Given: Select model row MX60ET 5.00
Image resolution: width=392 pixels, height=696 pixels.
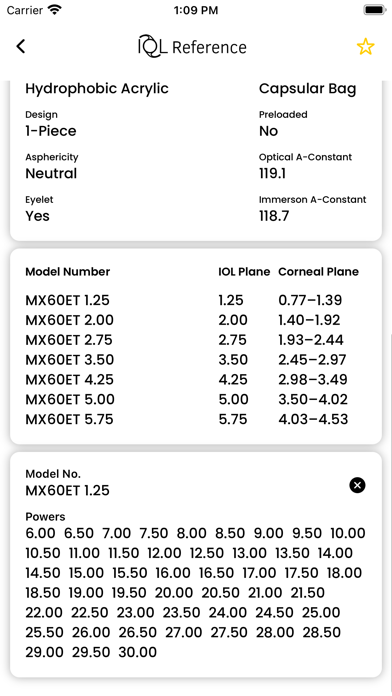Looking at the screenshot, I should tap(195, 399).
